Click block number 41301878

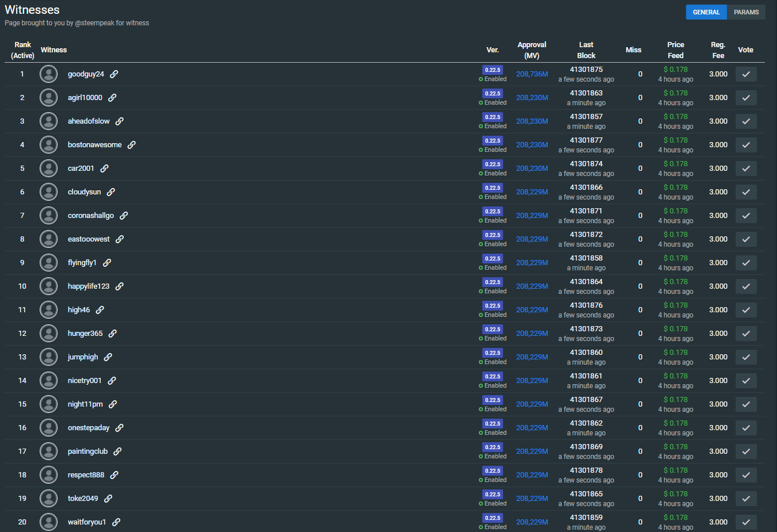586,470
